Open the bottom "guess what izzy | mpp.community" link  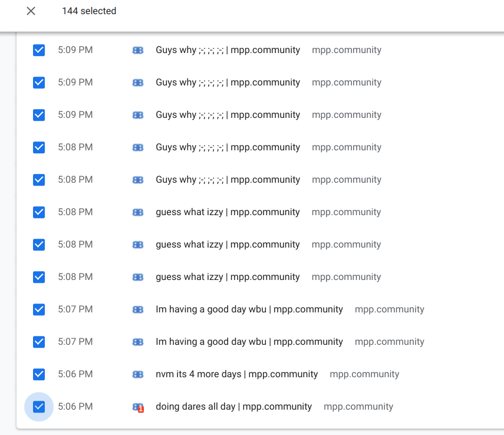click(228, 277)
